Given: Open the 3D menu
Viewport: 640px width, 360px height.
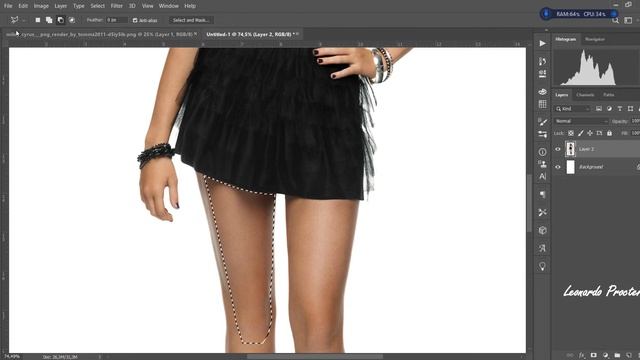Looking at the screenshot, I should coord(132,6).
